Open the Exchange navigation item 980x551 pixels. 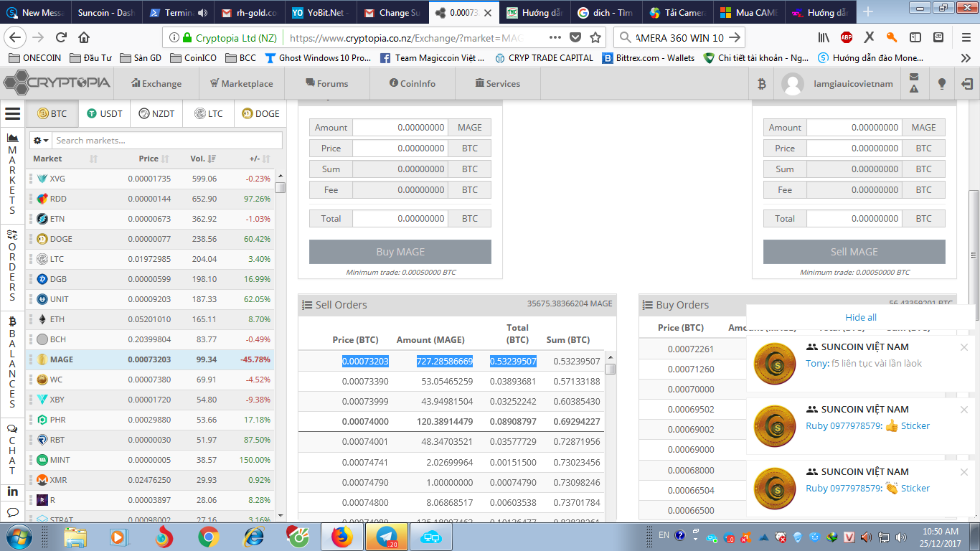[156, 84]
